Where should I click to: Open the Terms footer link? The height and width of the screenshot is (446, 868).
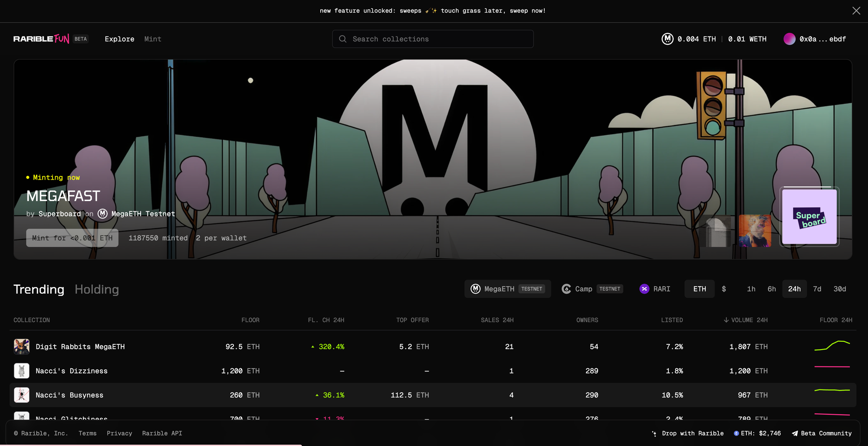pos(88,433)
